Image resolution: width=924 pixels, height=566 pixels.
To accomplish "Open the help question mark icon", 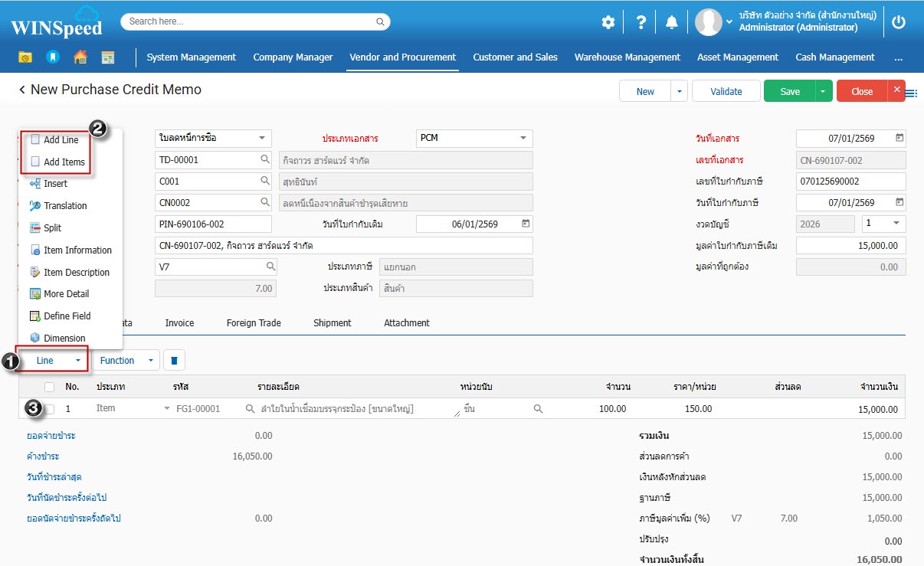I will point(641,22).
